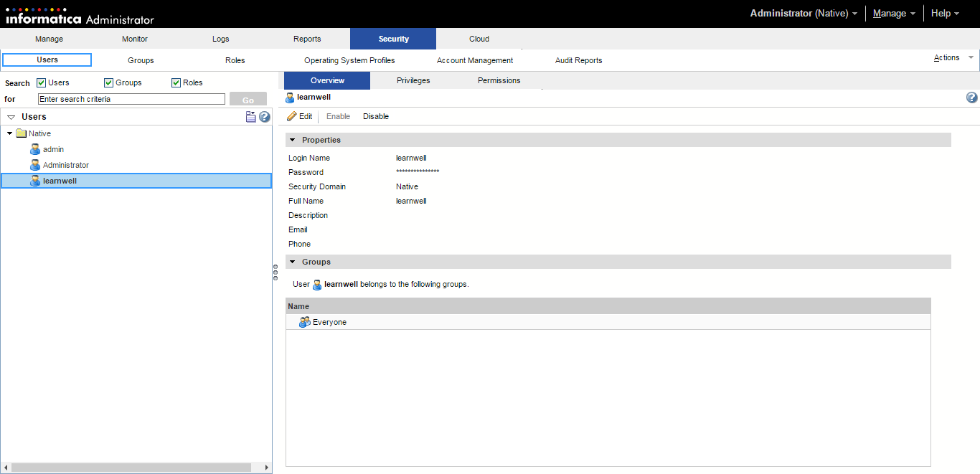Click the groups link in Groups section

coord(453,284)
